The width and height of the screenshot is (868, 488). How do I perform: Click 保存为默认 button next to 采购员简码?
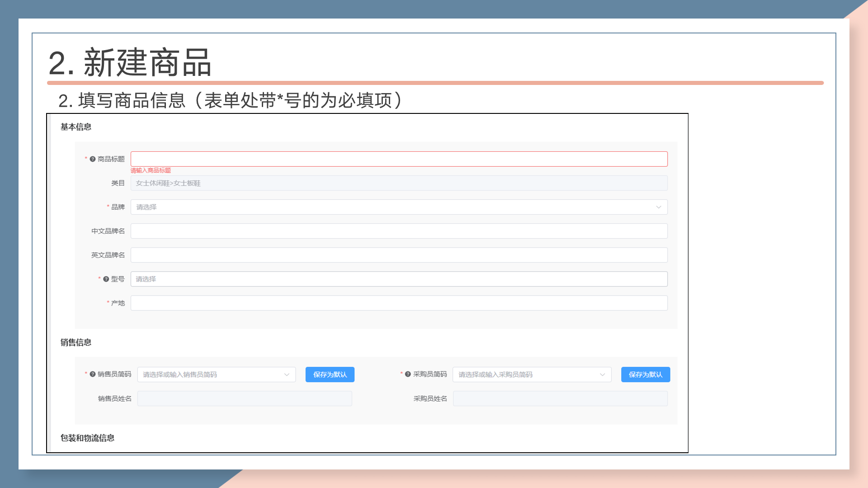(645, 375)
